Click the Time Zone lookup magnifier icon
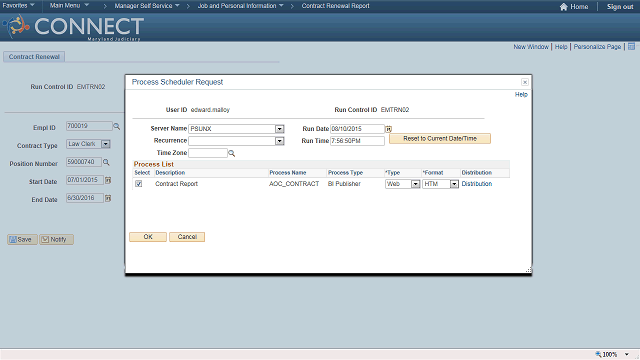640x360 pixels. pos(231,153)
